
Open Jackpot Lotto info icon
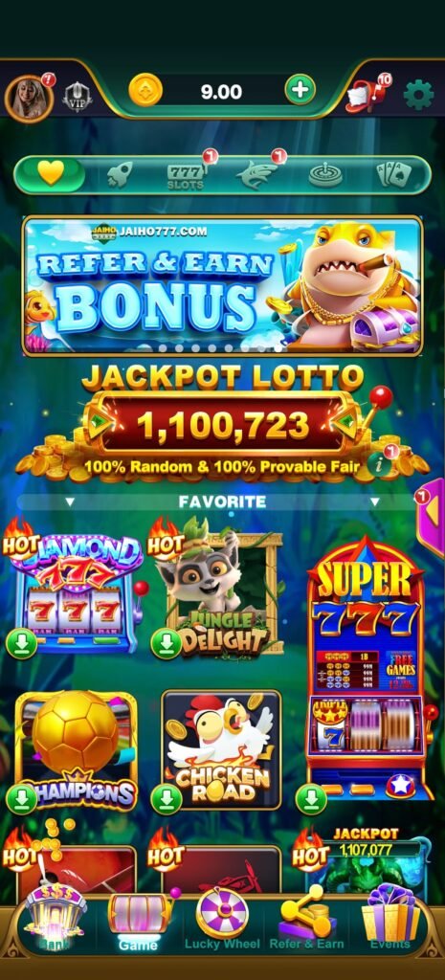(x=377, y=463)
